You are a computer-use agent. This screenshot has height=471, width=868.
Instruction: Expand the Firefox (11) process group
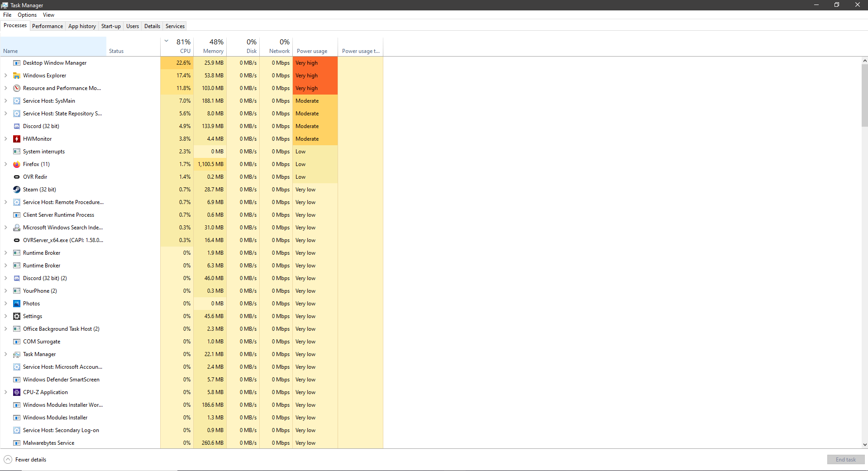(x=5, y=164)
